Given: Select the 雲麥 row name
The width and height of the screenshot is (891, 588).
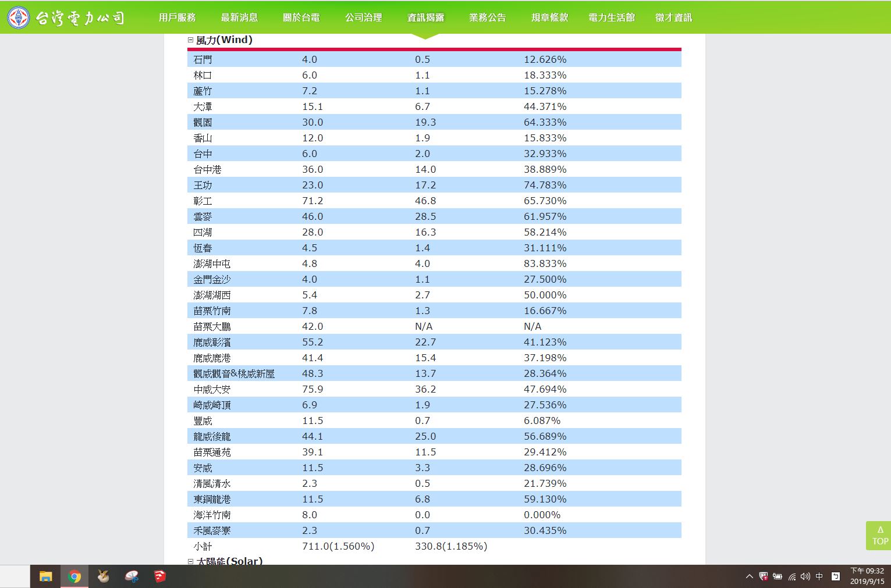Looking at the screenshot, I should tap(203, 216).
